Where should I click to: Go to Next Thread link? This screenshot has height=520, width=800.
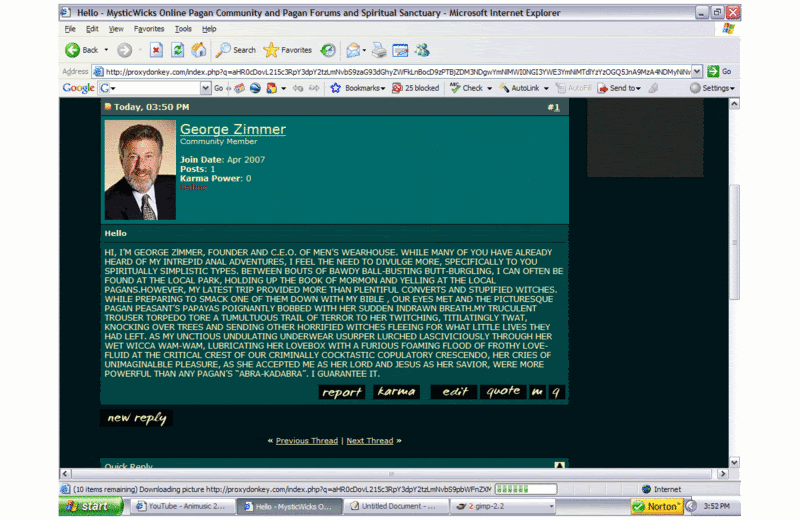tap(370, 441)
